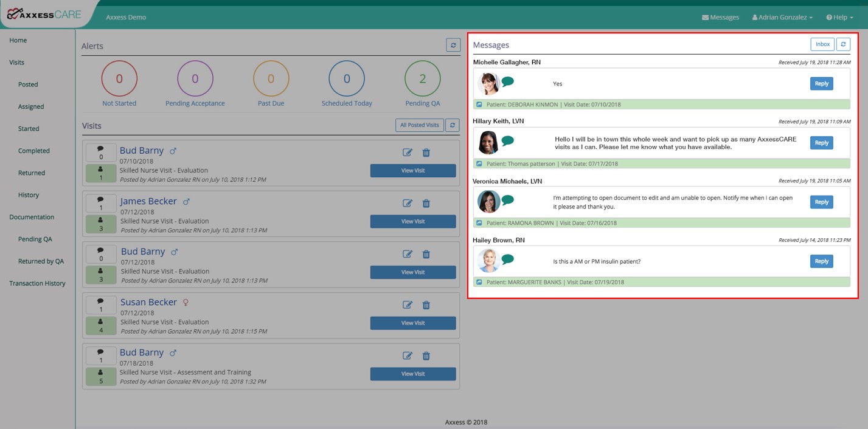The image size is (868, 429).
Task: Select Returned visits in sidebar
Action: [x=32, y=173]
